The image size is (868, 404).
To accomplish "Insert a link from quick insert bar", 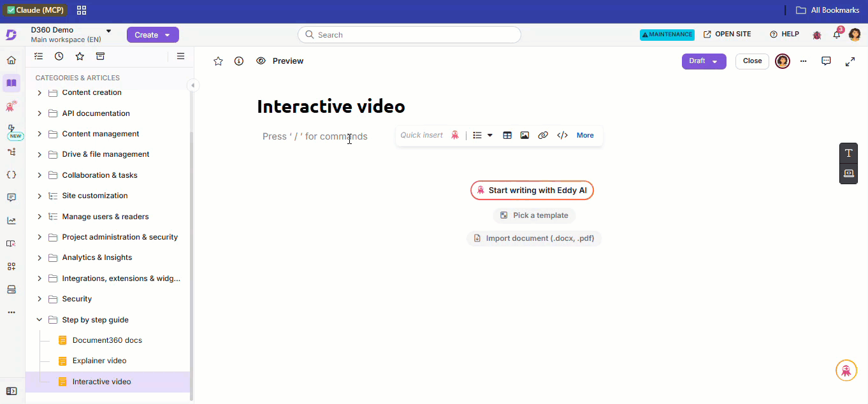I will pos(543,135).
